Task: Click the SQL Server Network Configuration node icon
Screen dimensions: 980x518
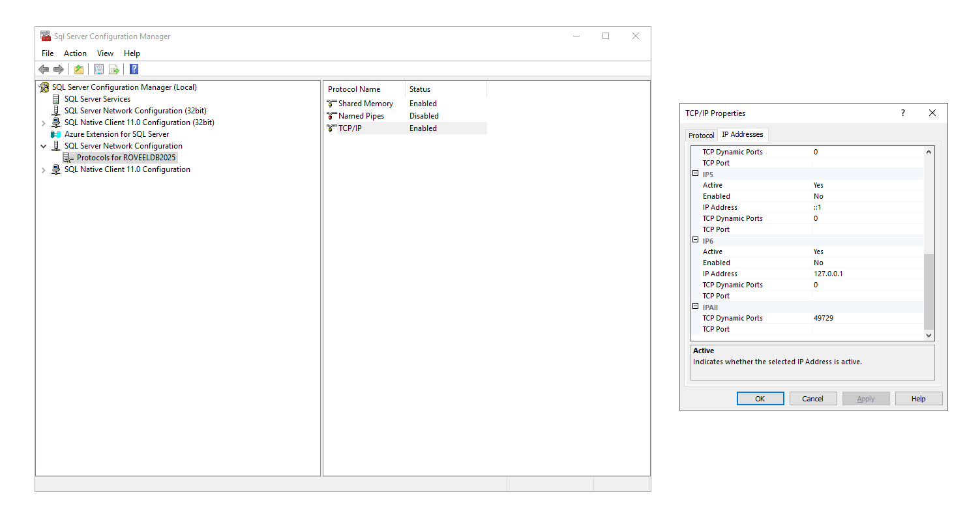Action: point(56,146)
